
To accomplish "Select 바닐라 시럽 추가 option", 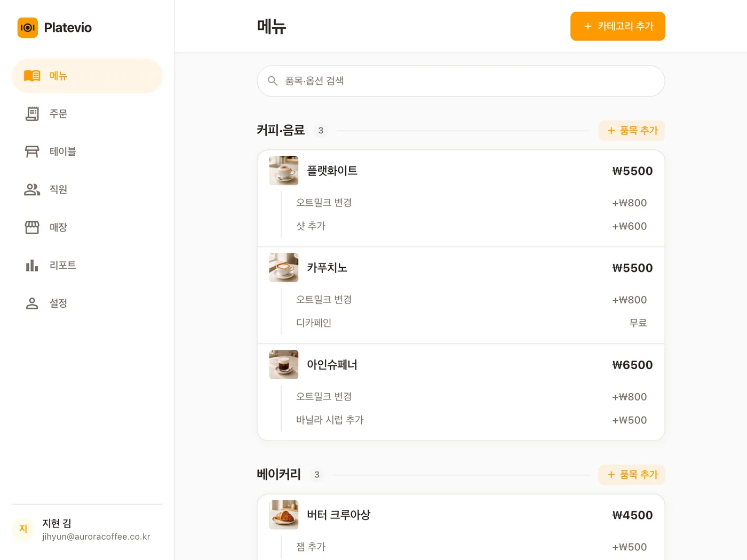I will [x=471, y=420].
